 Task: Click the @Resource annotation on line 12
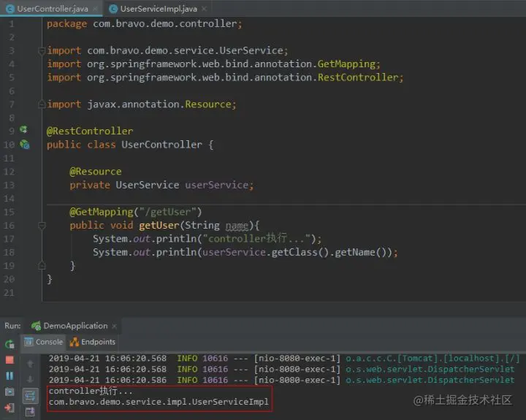pyautogui.click(x=95, y=172)
